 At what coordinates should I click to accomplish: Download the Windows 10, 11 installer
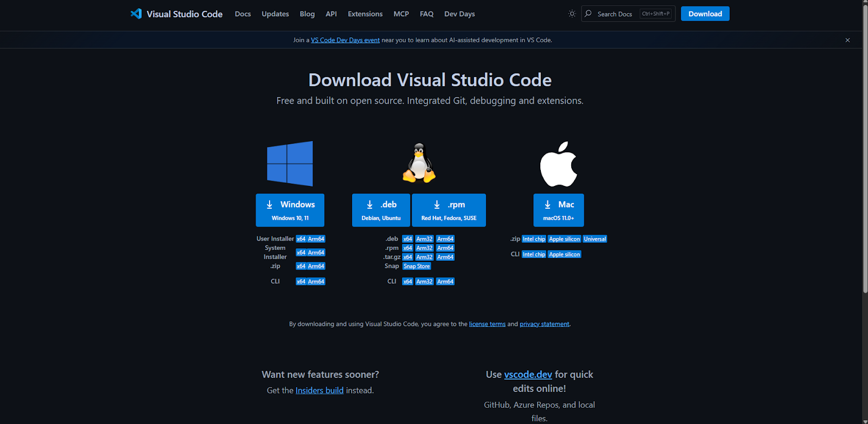coord(290,210)
